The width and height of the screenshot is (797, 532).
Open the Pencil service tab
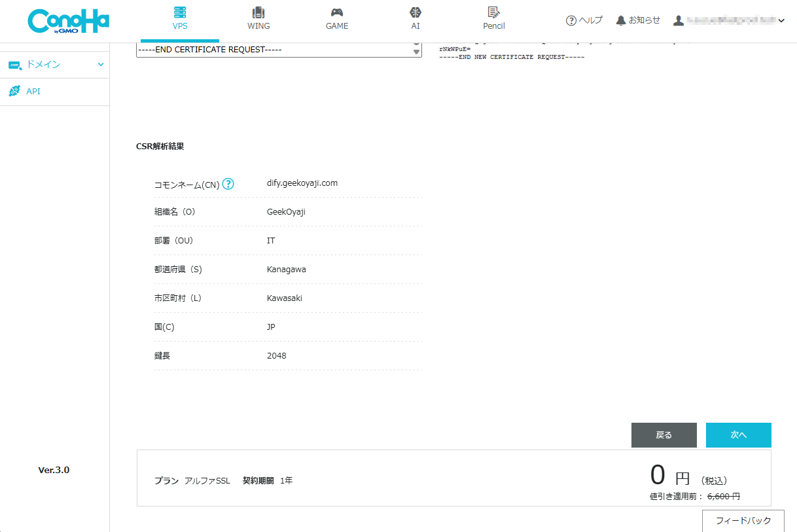pos(494,20)
